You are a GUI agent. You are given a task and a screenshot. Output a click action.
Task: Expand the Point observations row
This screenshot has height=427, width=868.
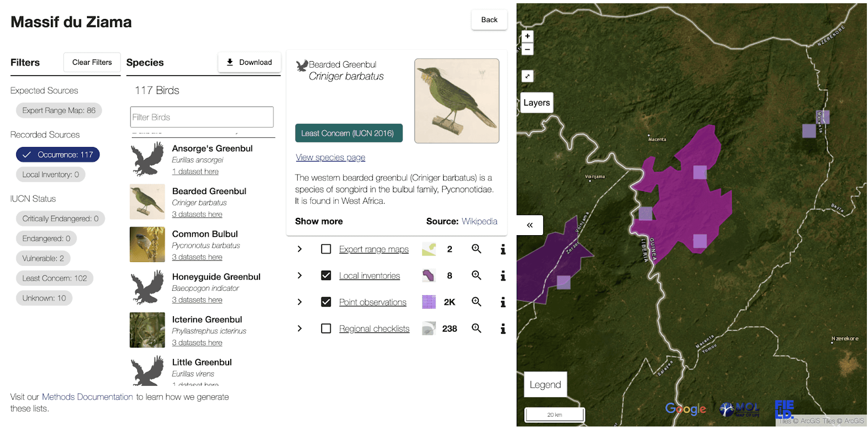click(x=300, y=302)
